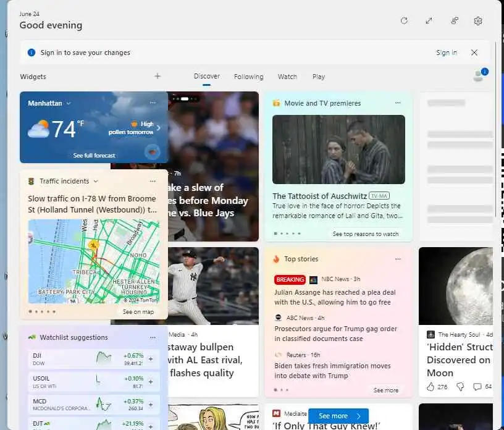The image size is (504, 430).
Task: Open the share feedback people icon
Action: [x=454, y=21]
